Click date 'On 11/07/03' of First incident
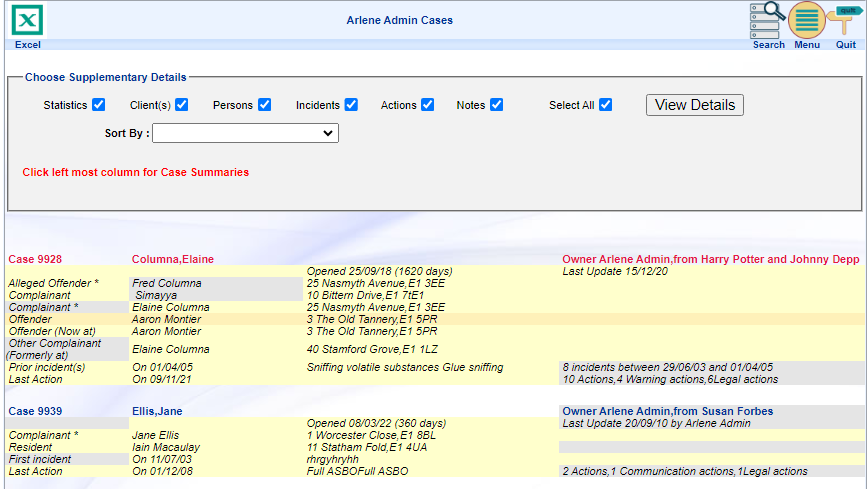Screen dimensions: 867x489 point(161,460)
